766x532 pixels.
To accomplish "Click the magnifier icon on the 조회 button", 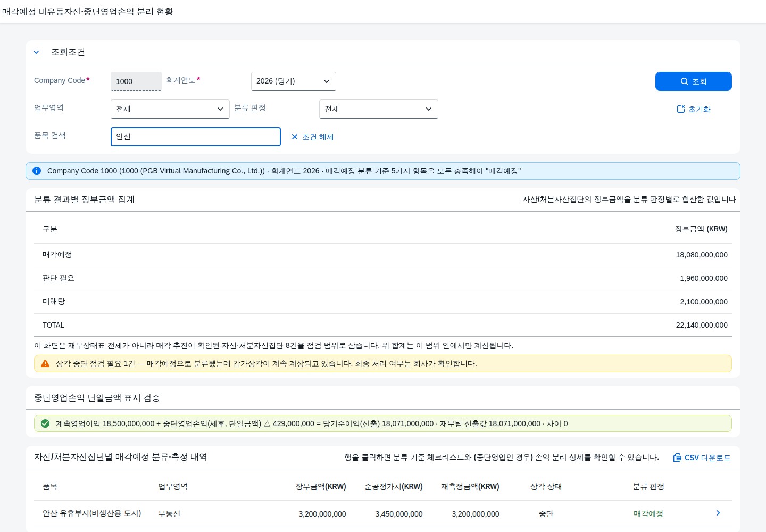I will 685,81.
